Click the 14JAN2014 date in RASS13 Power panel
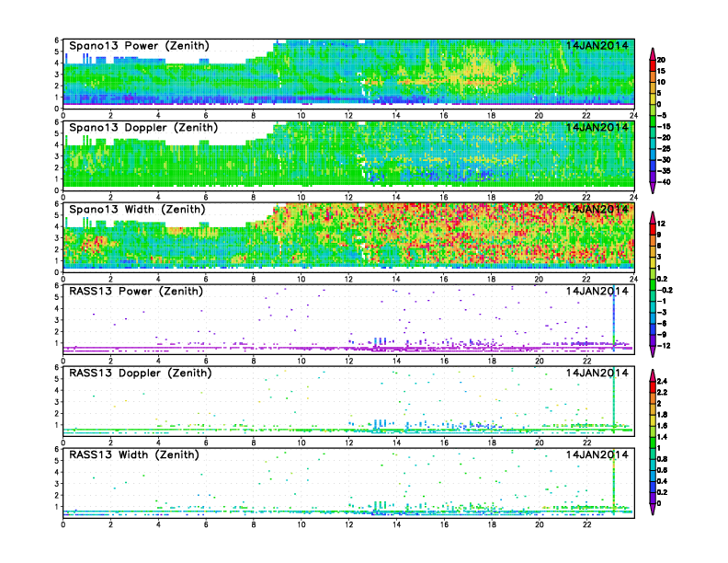 (597, 291)
